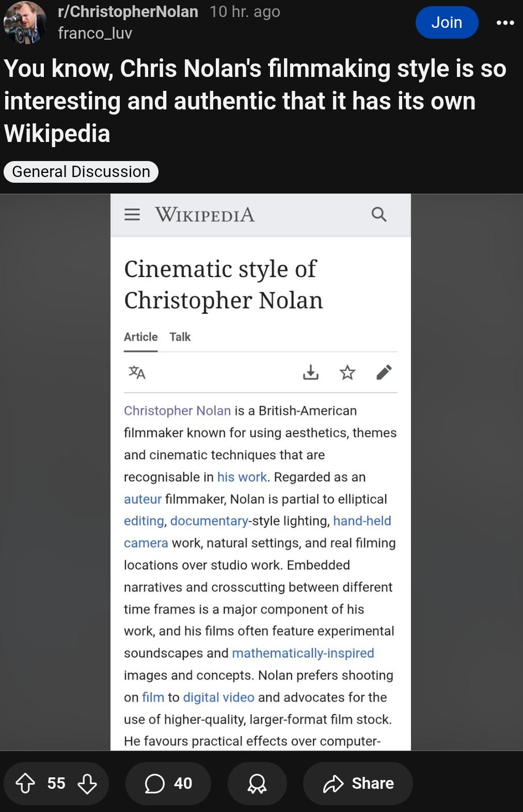Click the 55 vote count

point(56,783)
